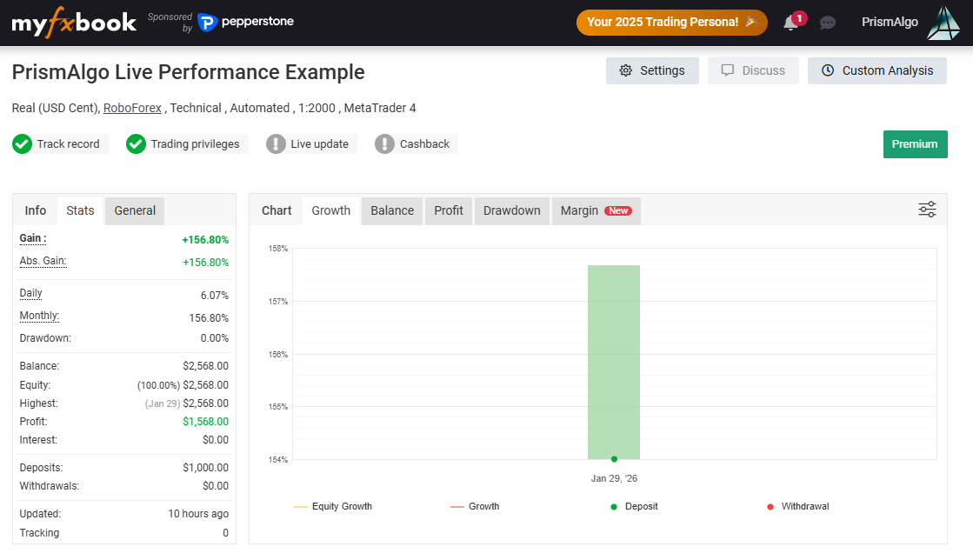Click the red notification count badge
This screenshot has height=560, width=973.
click(x=799, y=18)
